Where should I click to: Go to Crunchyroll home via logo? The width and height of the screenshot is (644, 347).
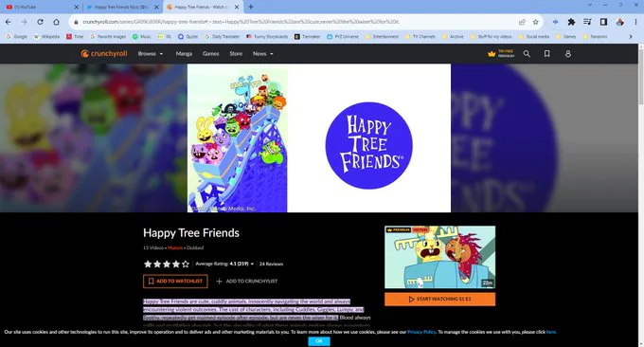click(x=104, y=53)
